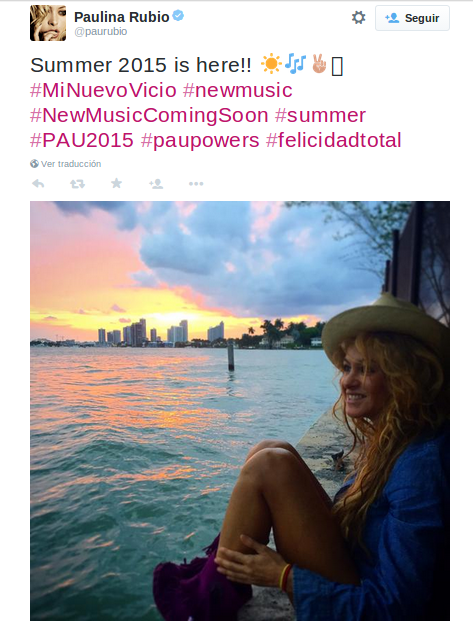Open the #felicidadtotal hashtag
The height and width of the screenshot is (623, 473).
(334, 140)
